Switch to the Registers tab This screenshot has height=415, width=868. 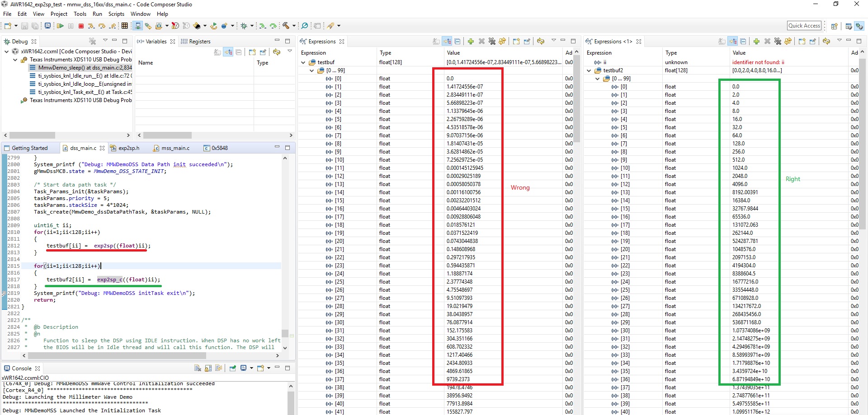pos(196,42)
